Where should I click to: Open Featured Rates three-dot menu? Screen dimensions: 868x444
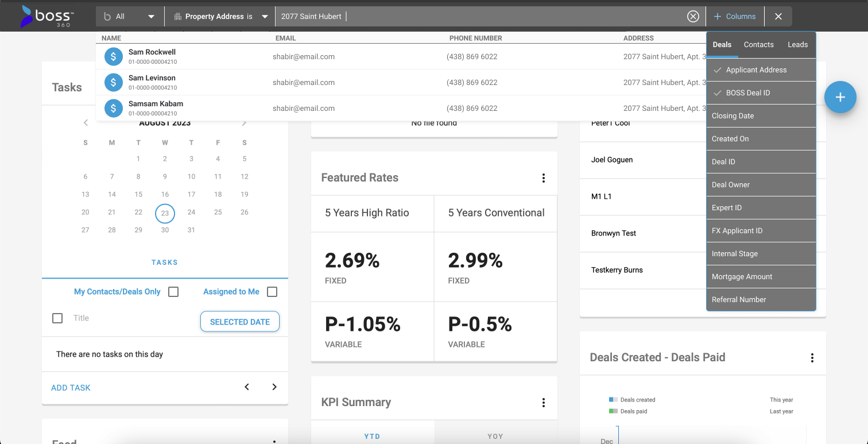point(543,178)
